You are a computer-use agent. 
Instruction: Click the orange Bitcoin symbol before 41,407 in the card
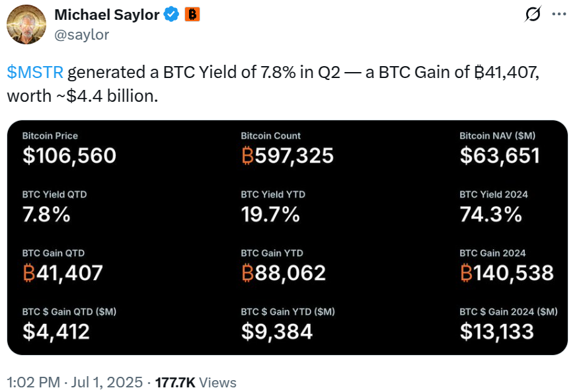28,272
